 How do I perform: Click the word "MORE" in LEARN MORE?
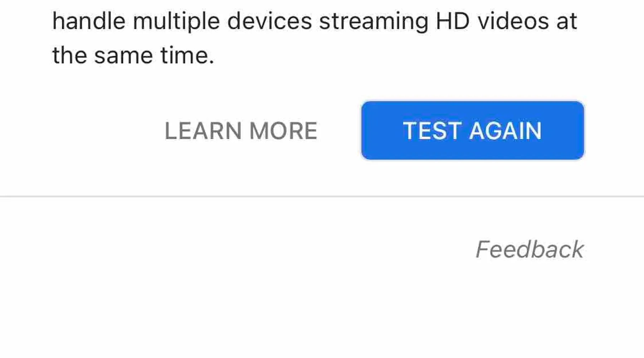283,131
